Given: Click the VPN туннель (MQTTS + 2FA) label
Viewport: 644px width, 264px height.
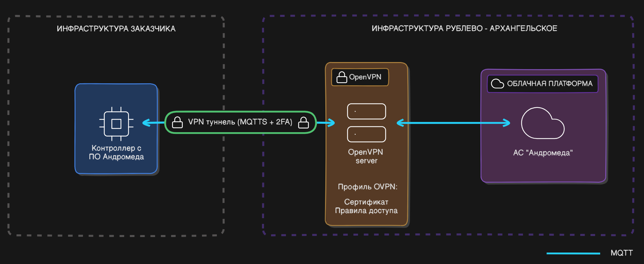Looking at the screenshot, I should (x=240, y=122).
